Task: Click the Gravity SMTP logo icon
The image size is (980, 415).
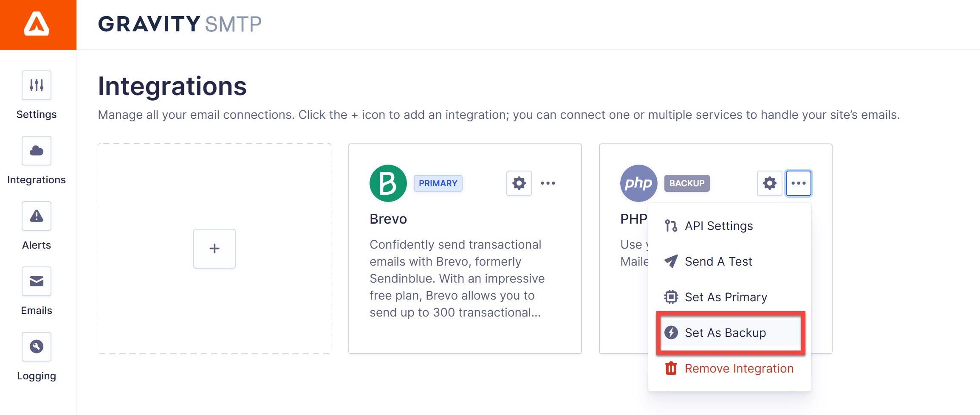Action: tap(37, 24)
